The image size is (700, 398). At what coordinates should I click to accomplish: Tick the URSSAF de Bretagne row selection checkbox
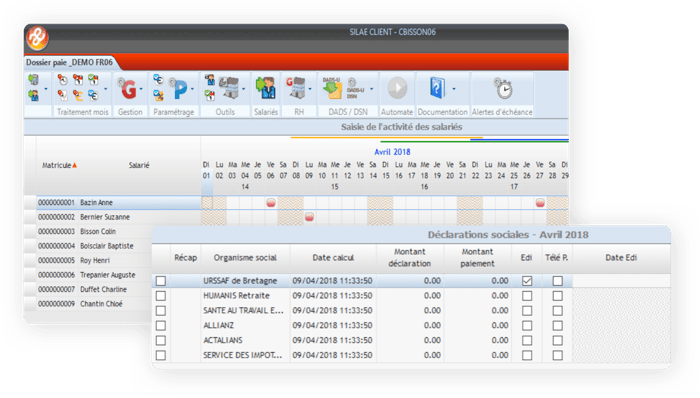point(161,281)
